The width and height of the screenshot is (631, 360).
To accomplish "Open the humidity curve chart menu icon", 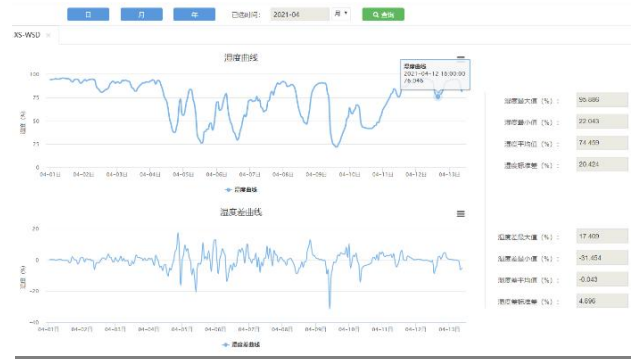I will 461,58.
